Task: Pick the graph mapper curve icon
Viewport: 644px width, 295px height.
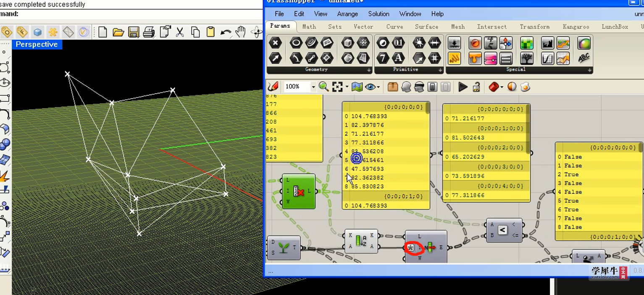Action: 547,58
